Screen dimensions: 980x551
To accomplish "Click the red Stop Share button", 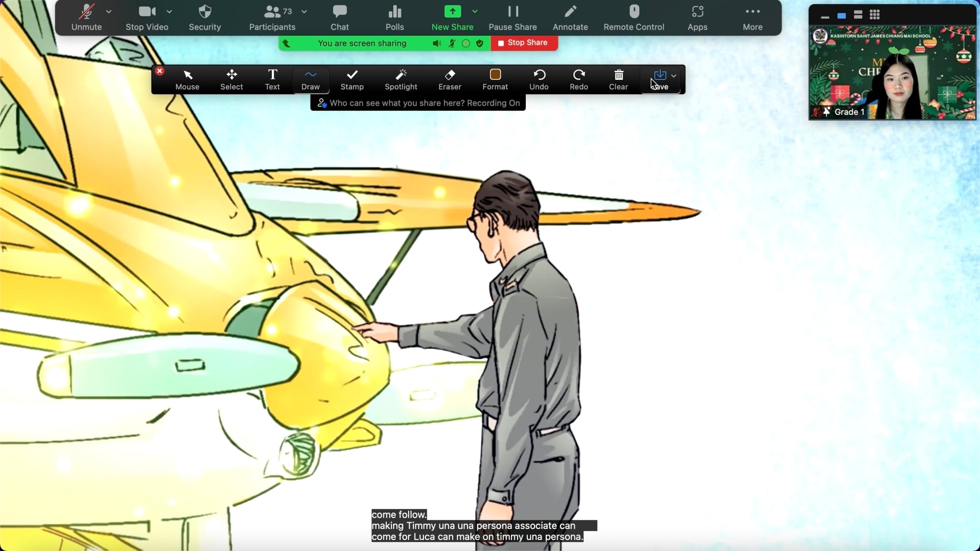I will click(523, 43).
